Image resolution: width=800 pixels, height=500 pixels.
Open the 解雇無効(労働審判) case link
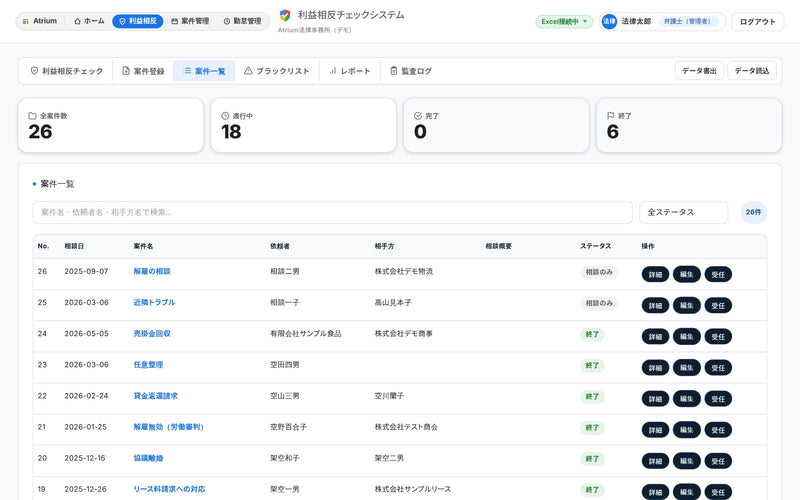169,427
